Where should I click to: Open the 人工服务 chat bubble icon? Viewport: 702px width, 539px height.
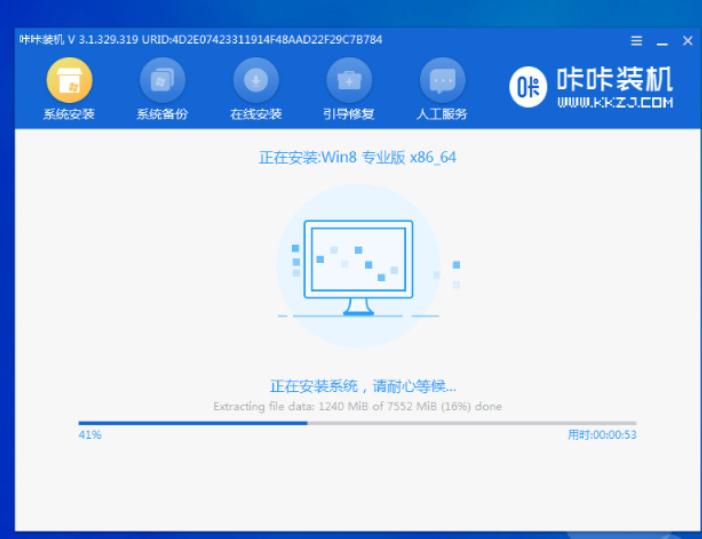click(x=442, y=80)
